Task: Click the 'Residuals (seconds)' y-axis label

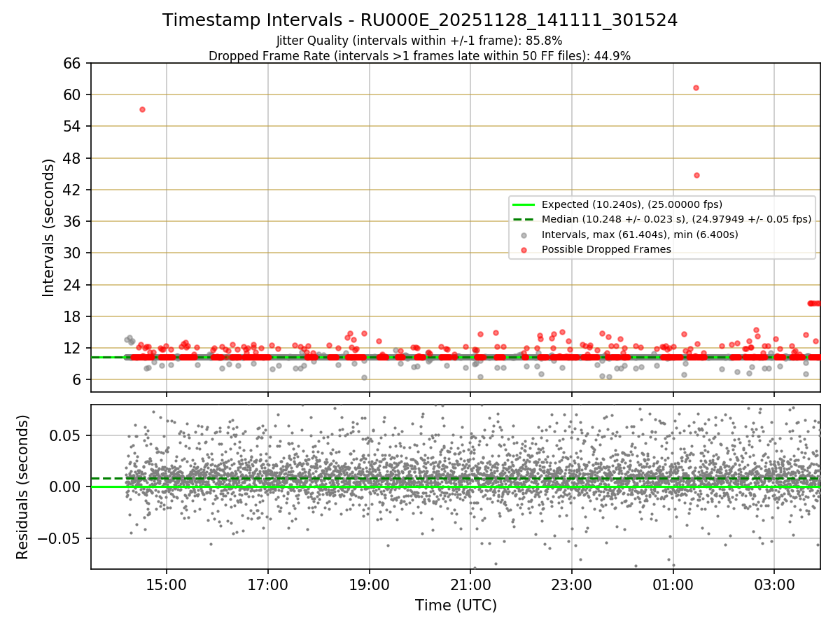Action: 23,486
